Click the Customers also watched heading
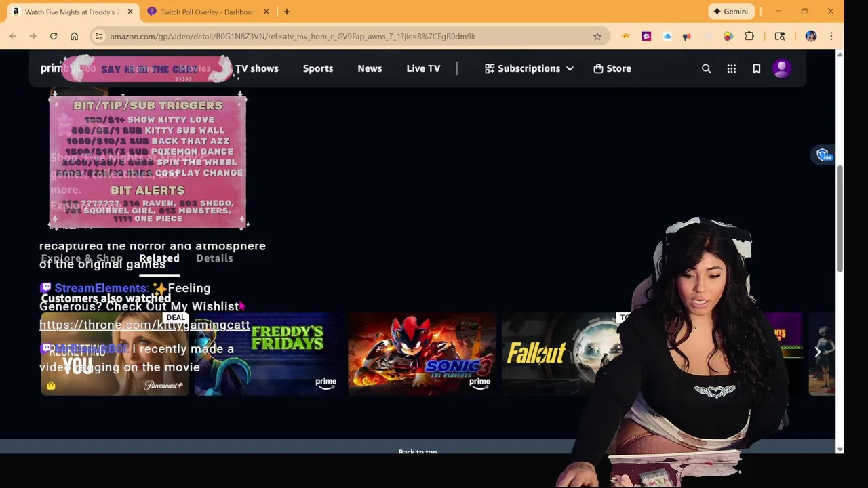Screen dimensions: 868x488 coord(106,298)
